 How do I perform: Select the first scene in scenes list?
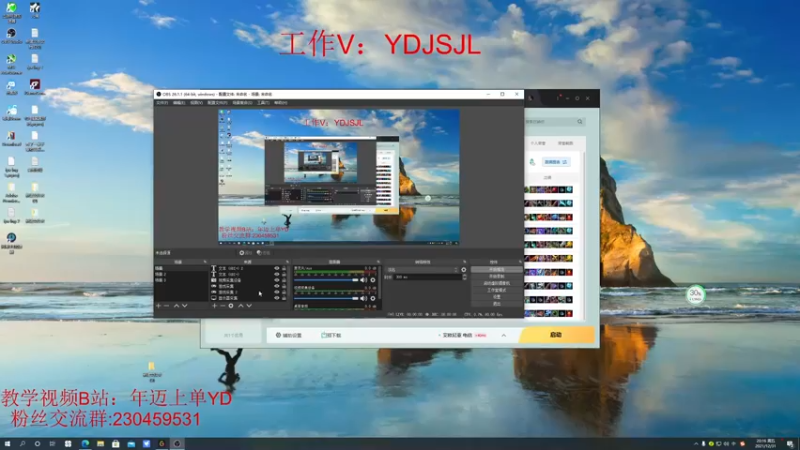click(x=181, y=268)
